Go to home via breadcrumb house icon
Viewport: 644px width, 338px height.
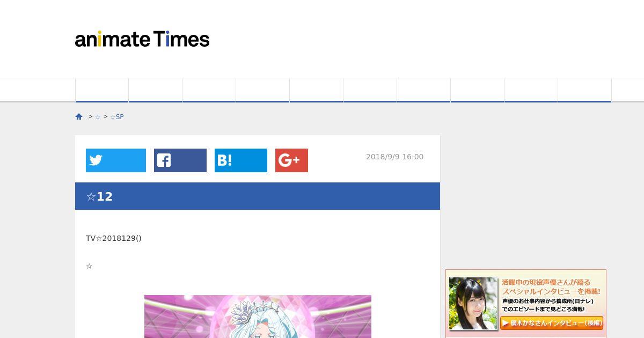click(x=79, y=116)
